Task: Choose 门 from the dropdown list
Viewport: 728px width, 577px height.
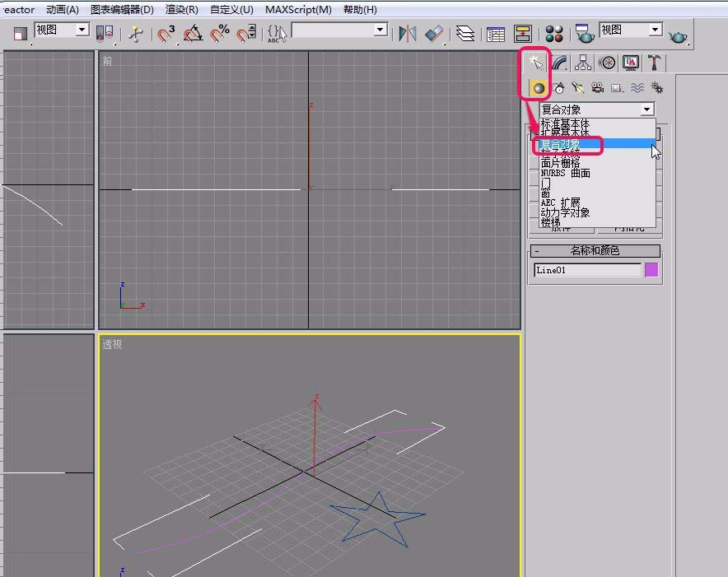Action: click(x=546, y=183)
